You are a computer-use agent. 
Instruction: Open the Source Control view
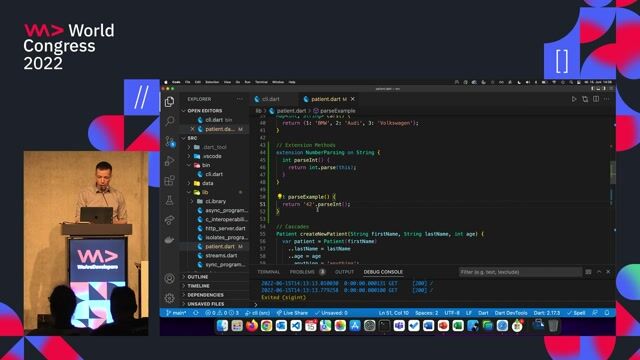point(169,141)
